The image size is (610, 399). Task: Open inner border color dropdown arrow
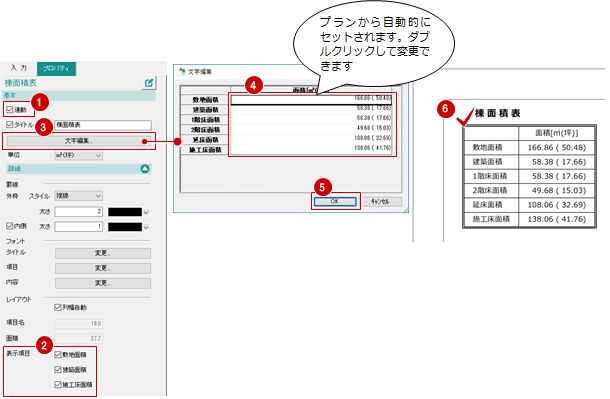[146, 227]
